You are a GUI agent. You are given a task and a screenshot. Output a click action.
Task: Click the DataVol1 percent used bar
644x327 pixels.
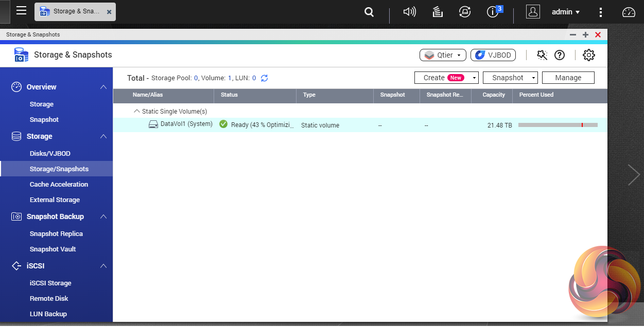point(558,125)
